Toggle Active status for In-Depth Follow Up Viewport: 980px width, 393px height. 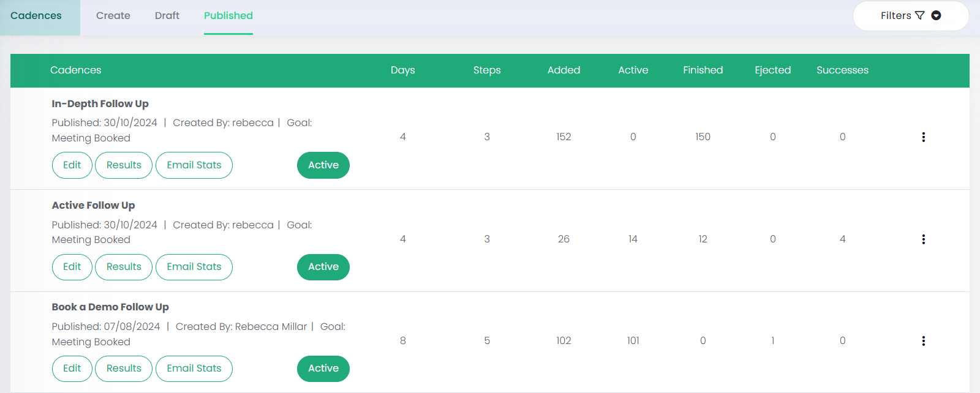323,165
